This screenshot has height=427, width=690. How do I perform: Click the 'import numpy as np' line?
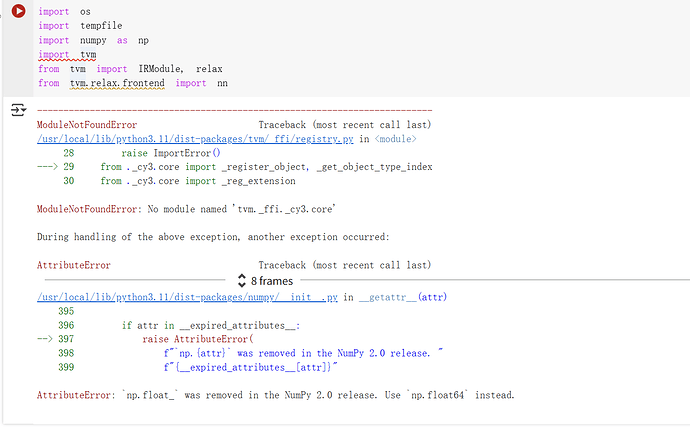[92, 40]
